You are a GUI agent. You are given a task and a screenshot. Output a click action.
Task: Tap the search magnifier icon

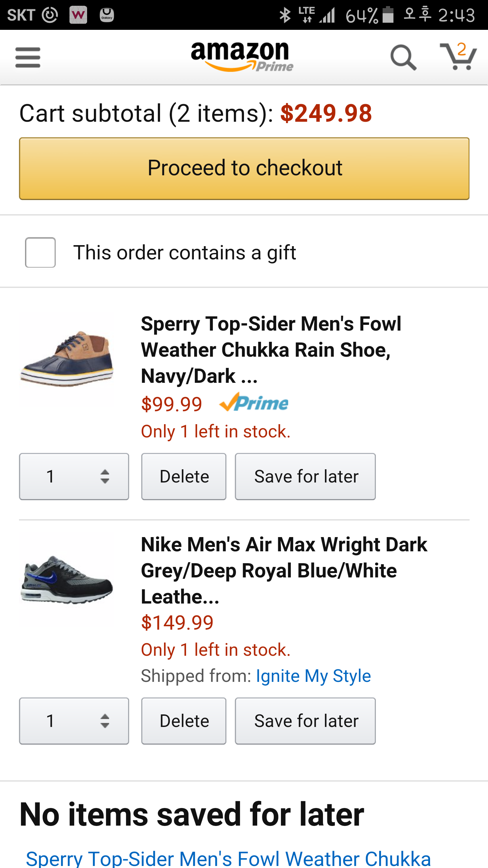[x=403, y=57]
